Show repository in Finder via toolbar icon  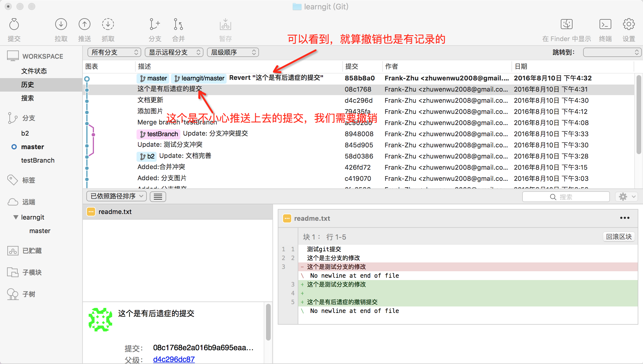click(x=566, y=25)
